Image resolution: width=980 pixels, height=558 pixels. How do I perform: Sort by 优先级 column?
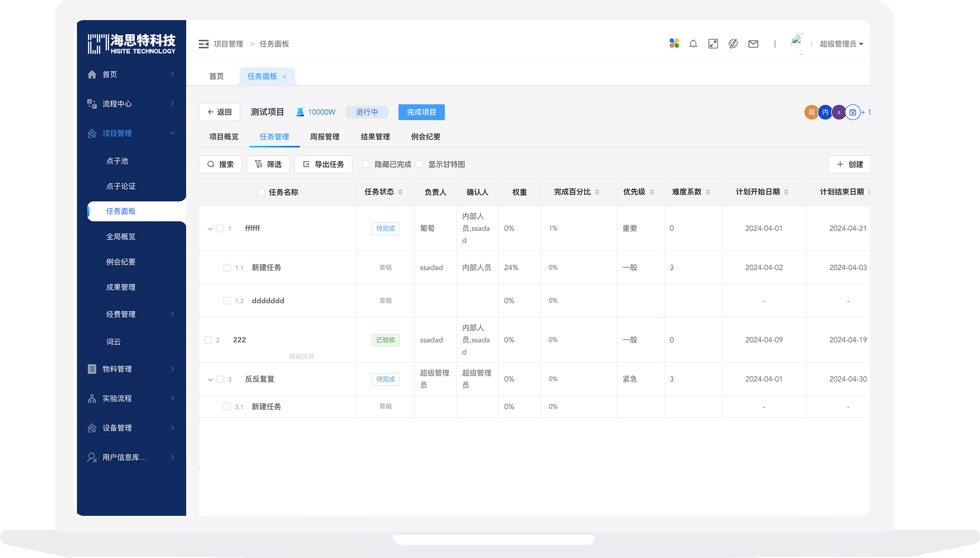click(x=652, y=192)
